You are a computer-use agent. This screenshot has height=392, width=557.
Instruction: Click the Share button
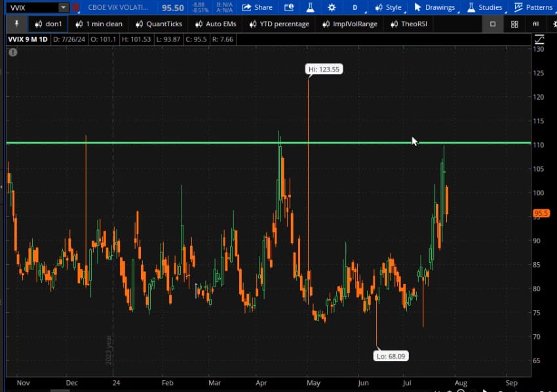tap(258, 7)
